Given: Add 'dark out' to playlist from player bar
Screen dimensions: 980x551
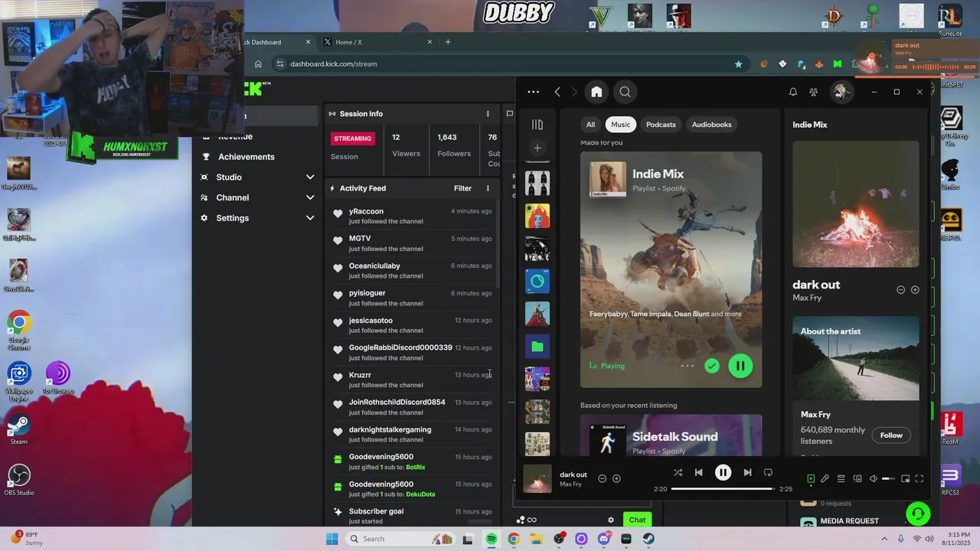Looking at the screenshot, I should click(616, 479).
